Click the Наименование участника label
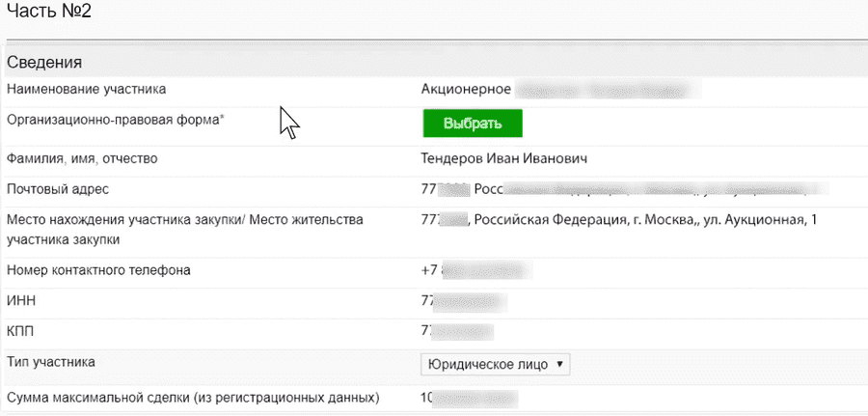Image resolution: width=868 pixels, height=416 pixels. click(86, 89)
